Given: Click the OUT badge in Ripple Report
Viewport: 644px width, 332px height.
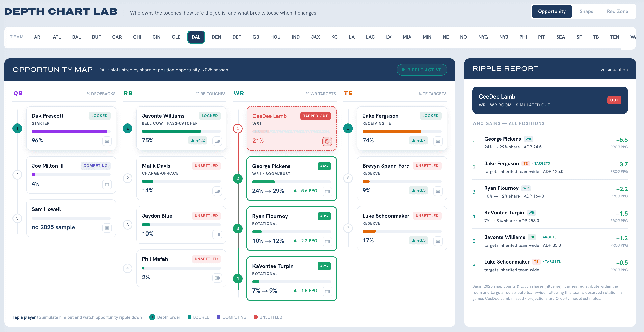Looking at the screenshot, I should pos(614,100).
